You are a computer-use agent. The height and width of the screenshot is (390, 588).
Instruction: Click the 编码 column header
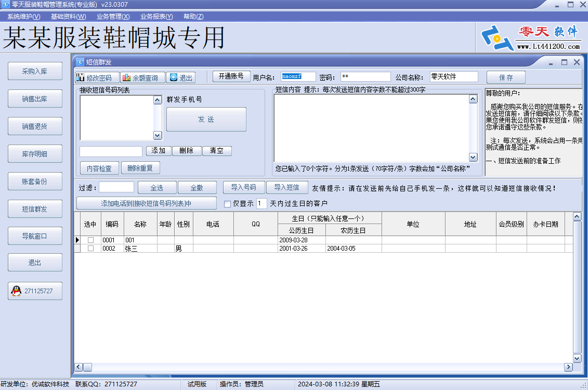click(x=112, y=224)
